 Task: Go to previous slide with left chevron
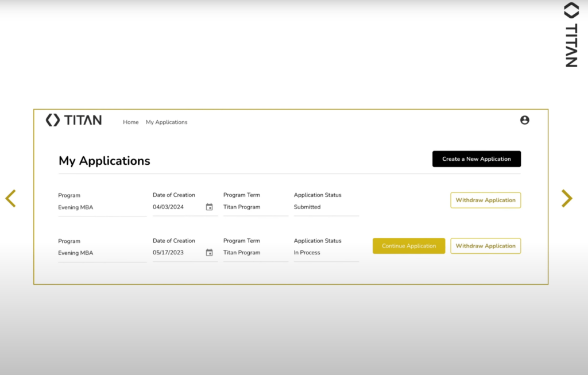click(x=10, y=198)
